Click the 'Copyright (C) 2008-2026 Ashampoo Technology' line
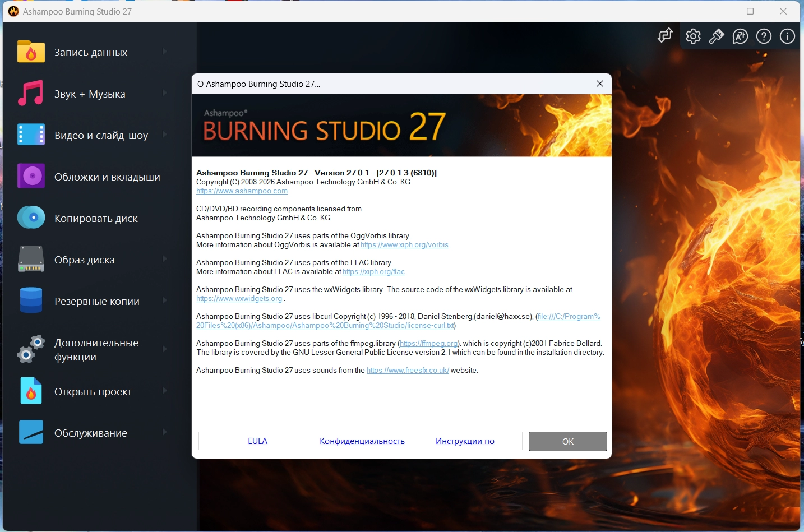 [x=303, y=182]
